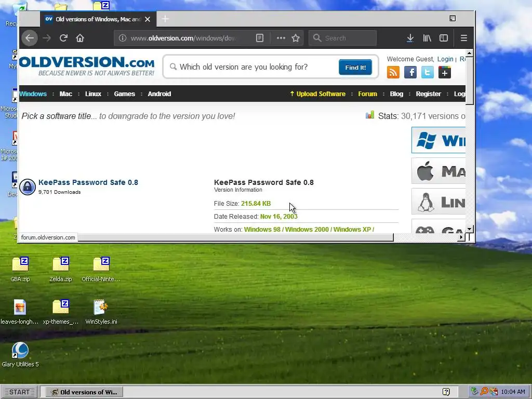This screenshot has height=399, width=532.
Task: Select the Mac apple category banner
Action: click(438, 171)
